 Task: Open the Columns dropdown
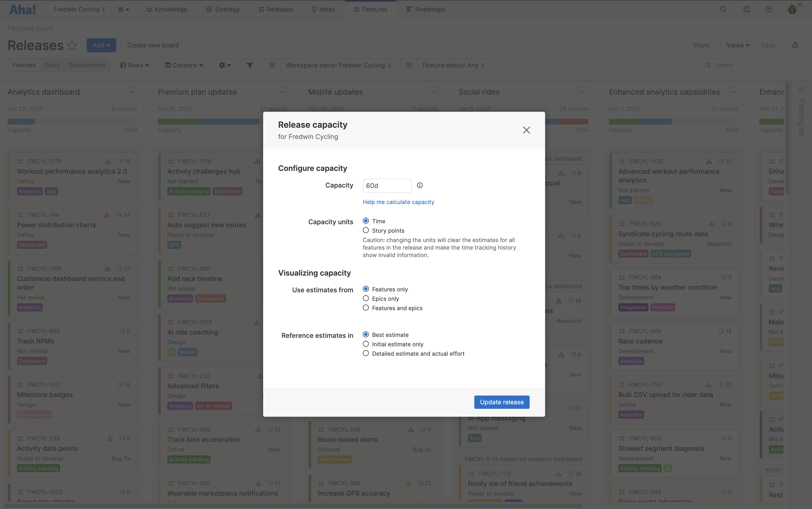(184, 65)
